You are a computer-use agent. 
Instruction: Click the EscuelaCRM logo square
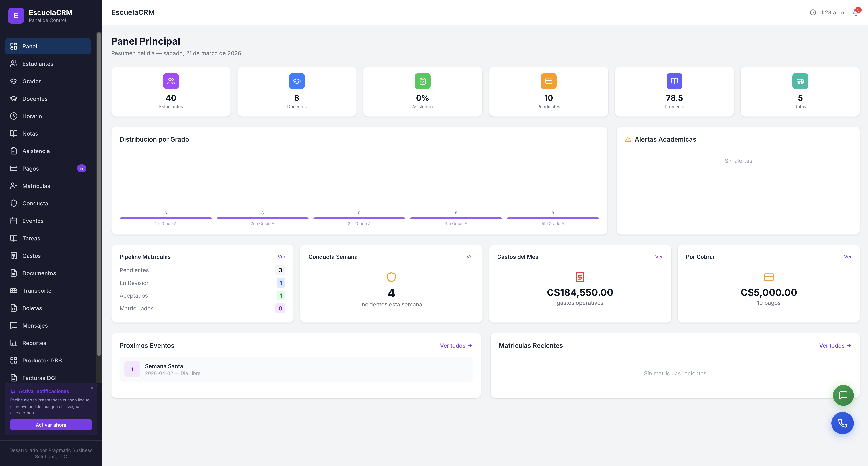click(x=16, y=15)
